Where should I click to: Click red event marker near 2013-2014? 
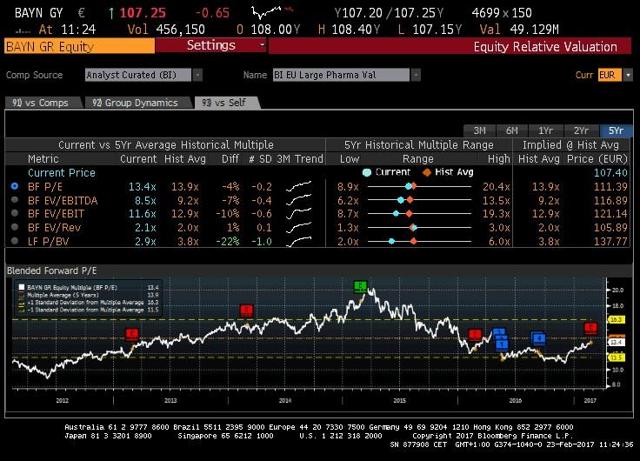(247, 311)
